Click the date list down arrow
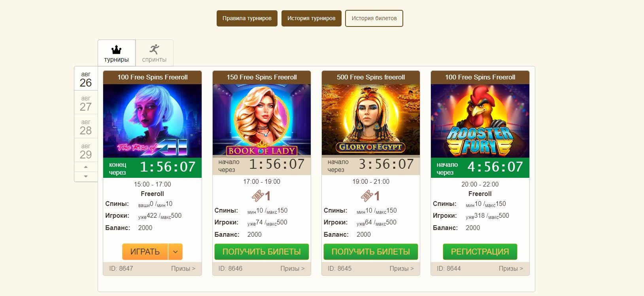644x296 pixels. 86,177
